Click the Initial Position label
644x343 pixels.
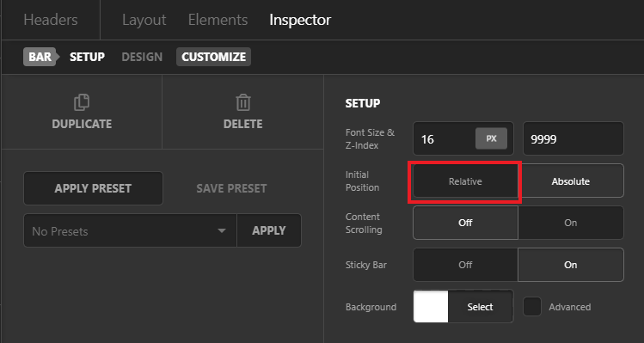point(362,181)
